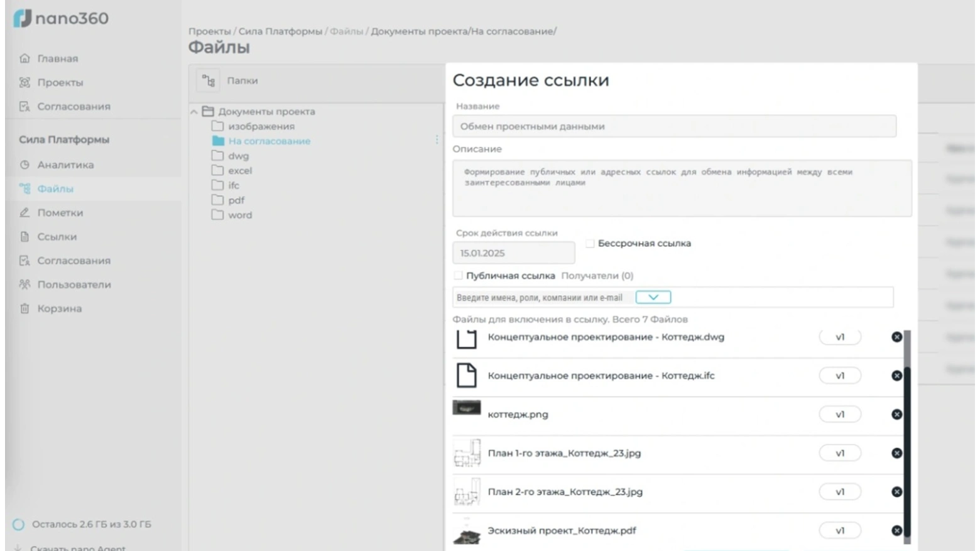Remove План 1-го этажа_Коттедж_23.jpg from list
This screenshot has height=551, width=980.
(896, 453)
